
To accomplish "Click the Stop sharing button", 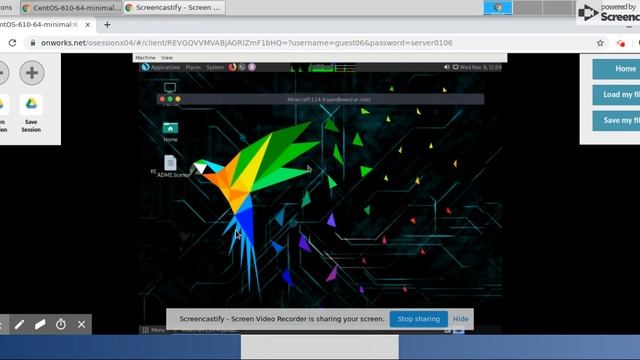I will pyautogui.click(x=419, y=319).
